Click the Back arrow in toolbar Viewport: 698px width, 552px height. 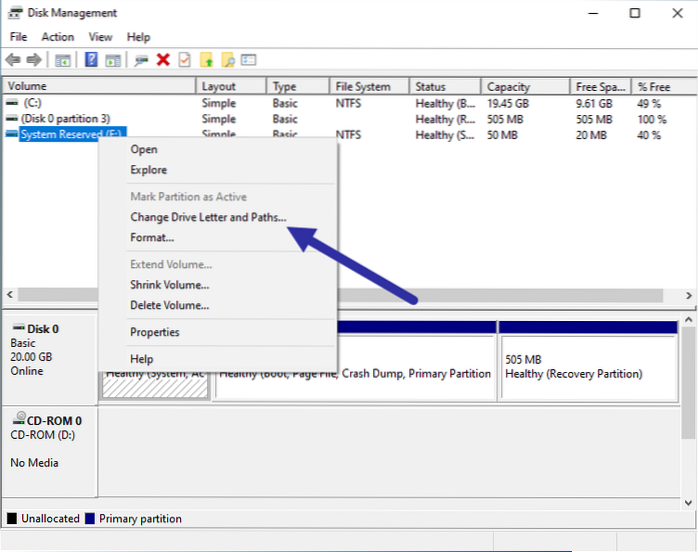(x=15, y=60)
